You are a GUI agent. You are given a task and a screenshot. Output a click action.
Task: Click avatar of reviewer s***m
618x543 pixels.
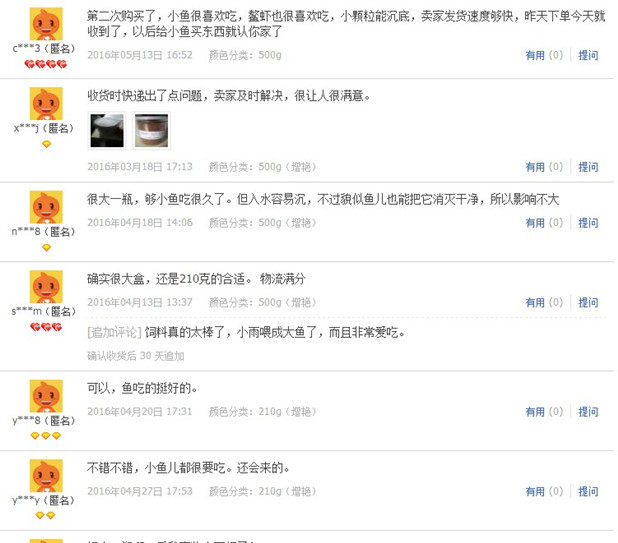46,286
